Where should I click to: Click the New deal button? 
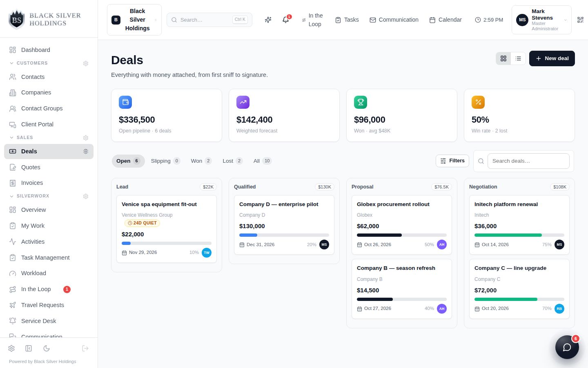coord(552,58)
